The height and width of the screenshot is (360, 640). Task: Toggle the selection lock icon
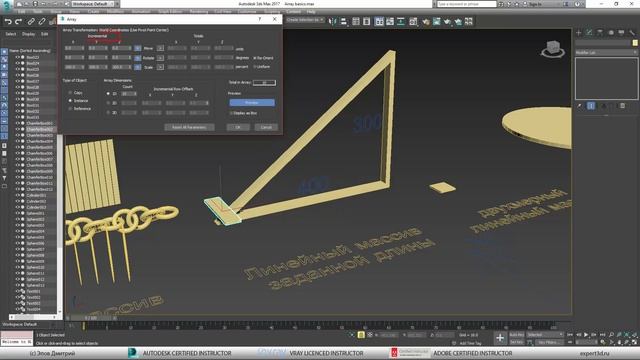361,335
